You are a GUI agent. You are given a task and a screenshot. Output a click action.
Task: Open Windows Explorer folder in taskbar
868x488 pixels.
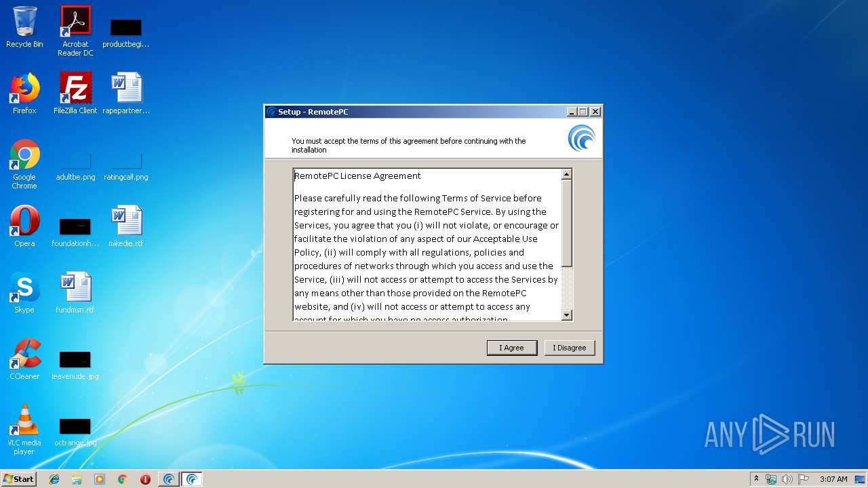[x=77, y=479]
